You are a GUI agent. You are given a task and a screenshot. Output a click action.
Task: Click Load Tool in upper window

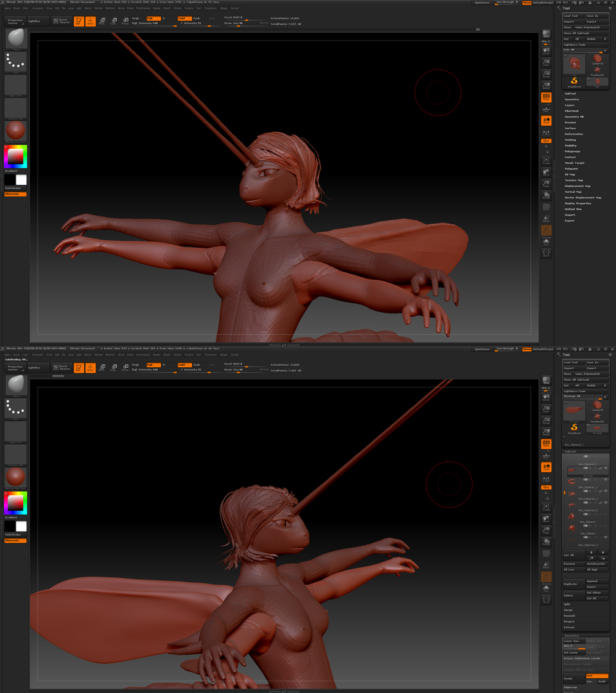coord(573,16)
